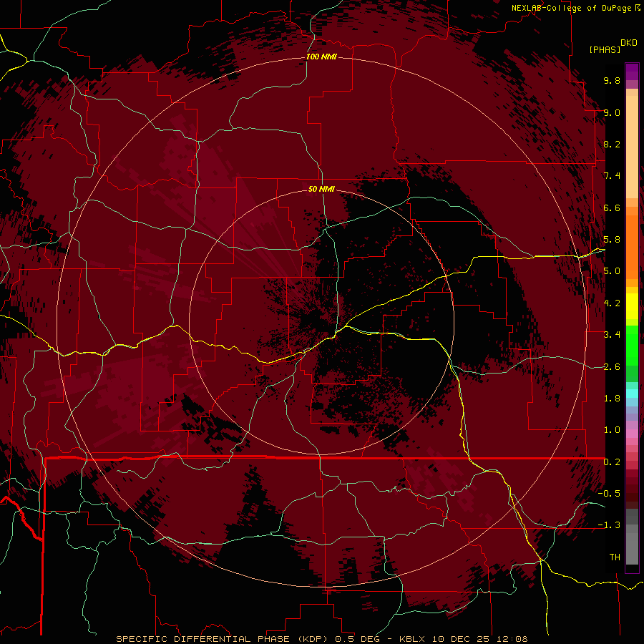Click the TH threshold legend label
The width and height of the screenshot is (644, 644).
(615, 557)
